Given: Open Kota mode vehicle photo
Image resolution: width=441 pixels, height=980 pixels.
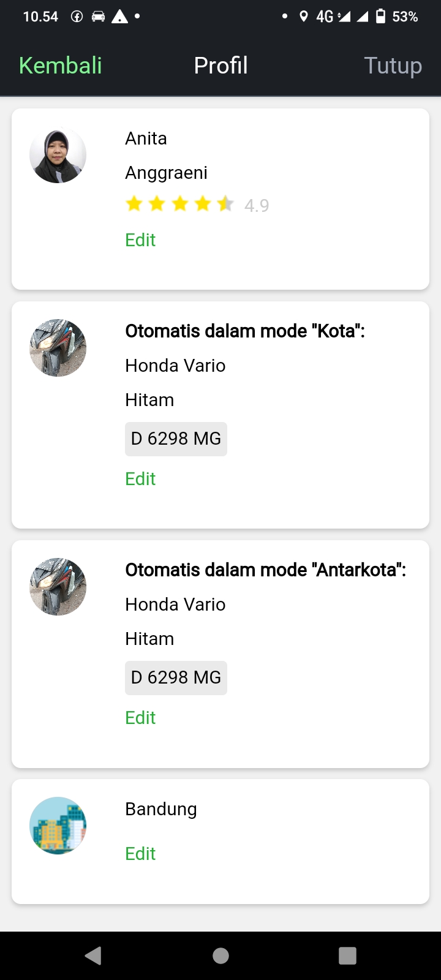Looking at the screenshot, I should [58, 348].
